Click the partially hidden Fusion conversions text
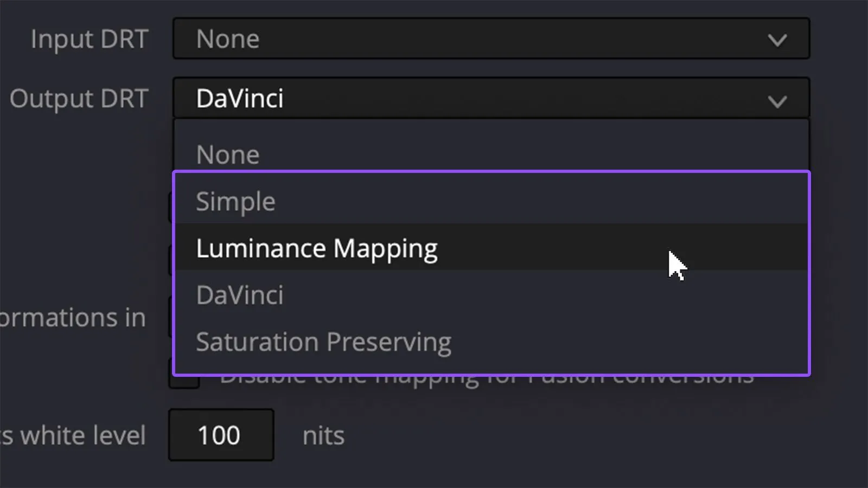The image size is (868, 488). (x=487, y=378)
